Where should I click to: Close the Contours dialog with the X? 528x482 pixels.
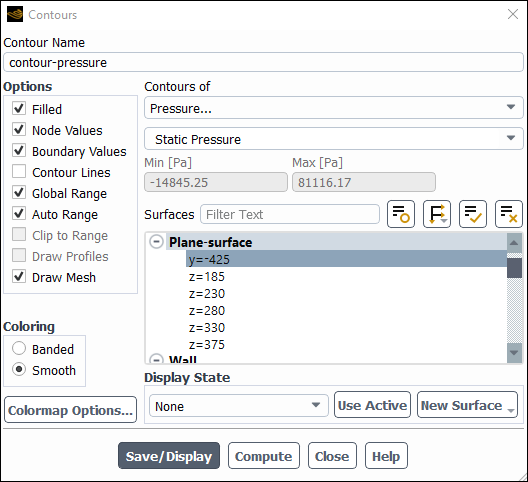click(513, 14)
